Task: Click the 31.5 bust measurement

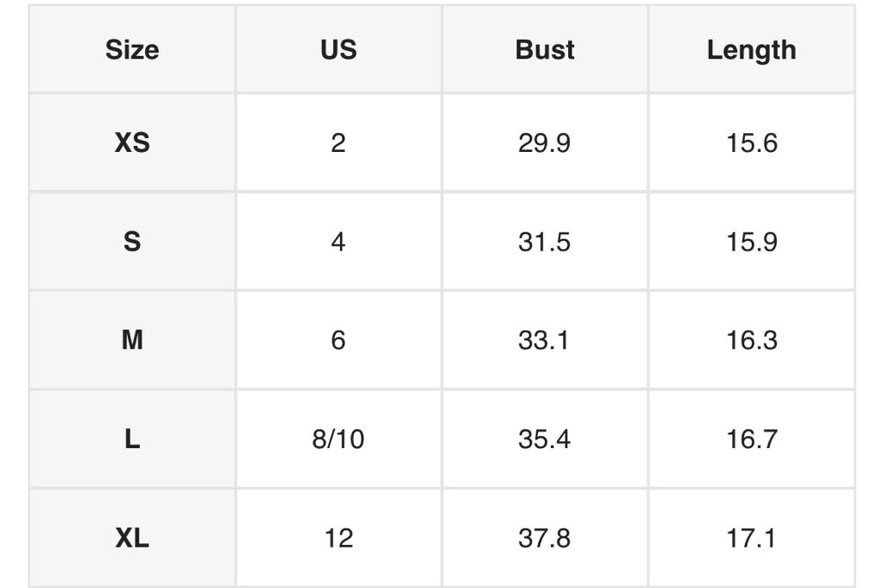Action: pos(545,242)
